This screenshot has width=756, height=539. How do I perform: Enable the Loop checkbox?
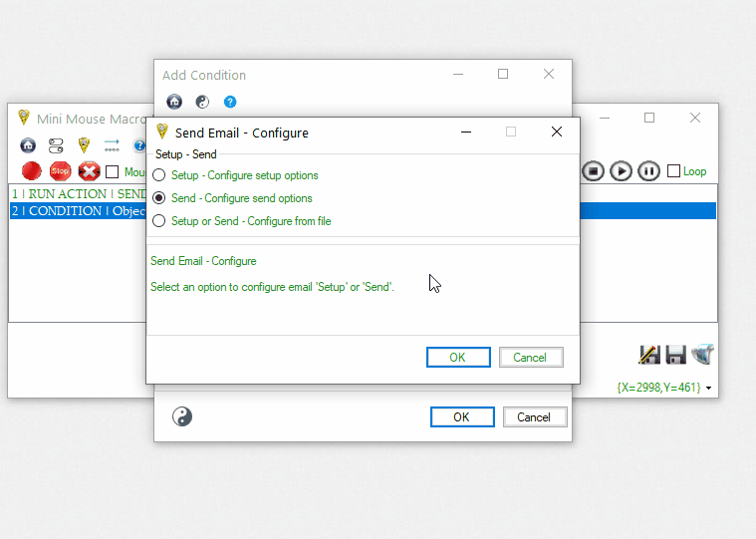click(x=674, y=171)
